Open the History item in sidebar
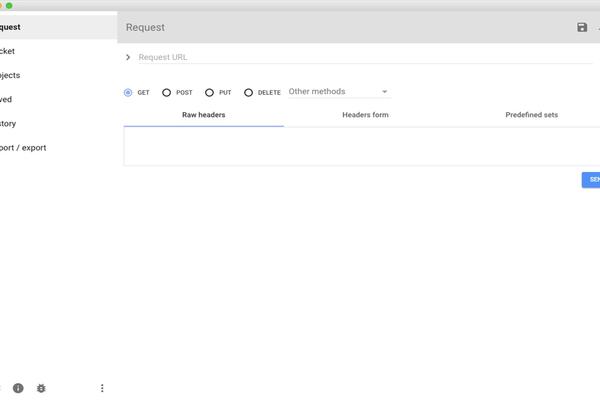Viewport: 600px width, 400px height. (x=59, y=124)
